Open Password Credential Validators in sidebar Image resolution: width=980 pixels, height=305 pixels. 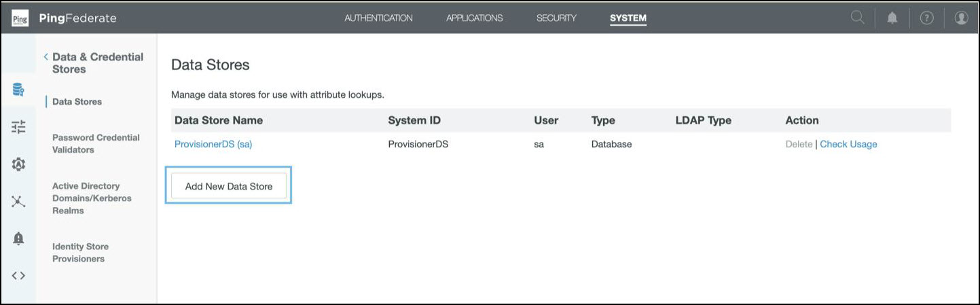pyautogui.click(x=96, y=143)
